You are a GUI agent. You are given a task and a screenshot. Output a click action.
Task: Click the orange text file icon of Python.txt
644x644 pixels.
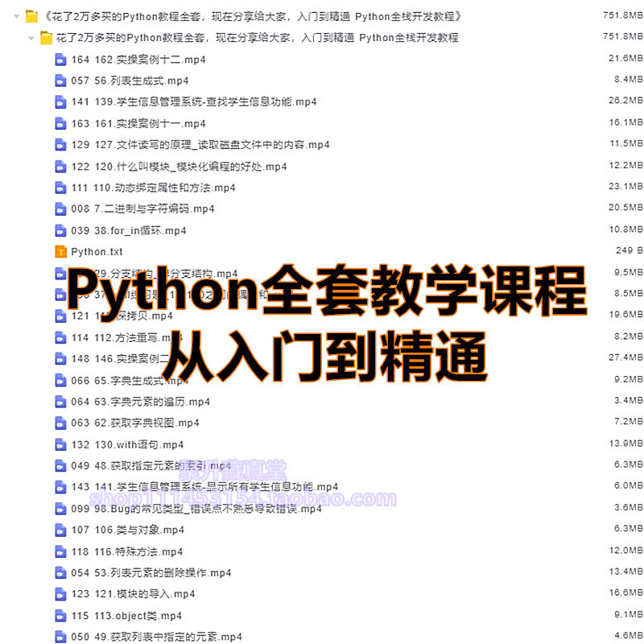[60, 252]
